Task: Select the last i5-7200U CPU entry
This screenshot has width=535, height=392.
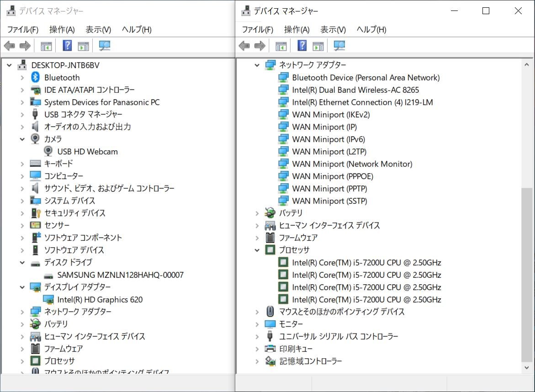Action: coord(366,300)
